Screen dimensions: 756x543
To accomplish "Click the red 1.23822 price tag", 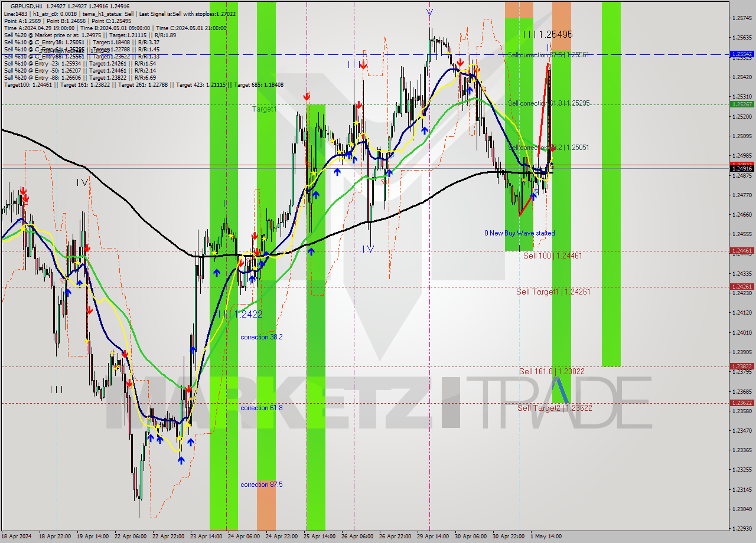I will pyautogui.click(x=742, y=366).
